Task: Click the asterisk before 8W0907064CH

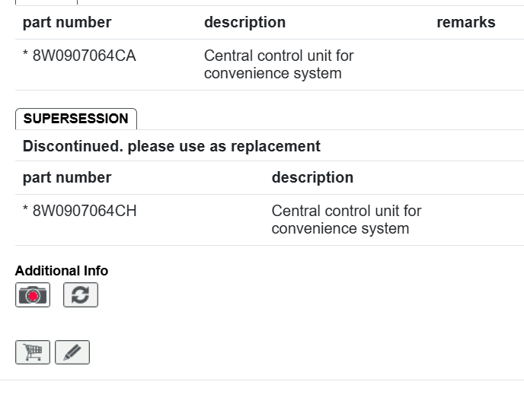Action: coord(26,212)
